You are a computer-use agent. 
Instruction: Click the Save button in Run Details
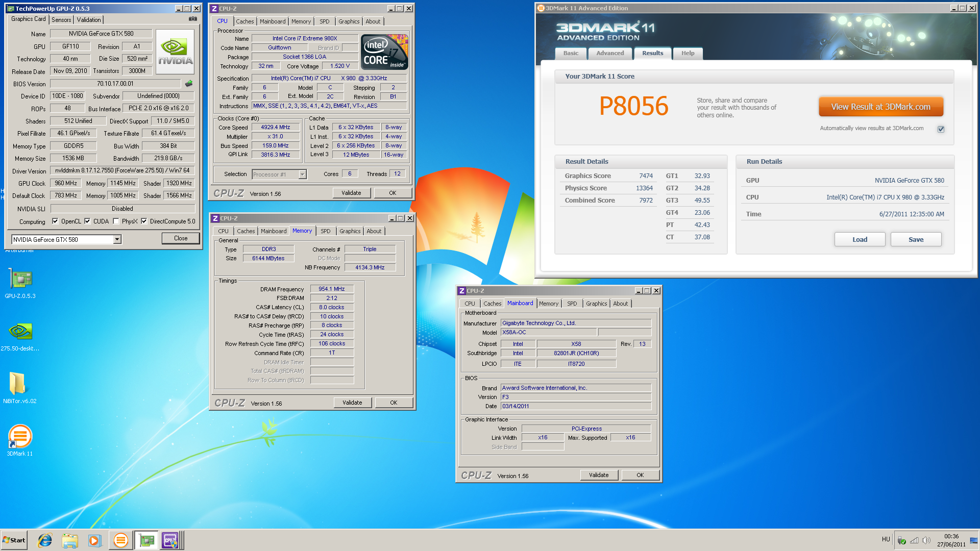[916, 239]
